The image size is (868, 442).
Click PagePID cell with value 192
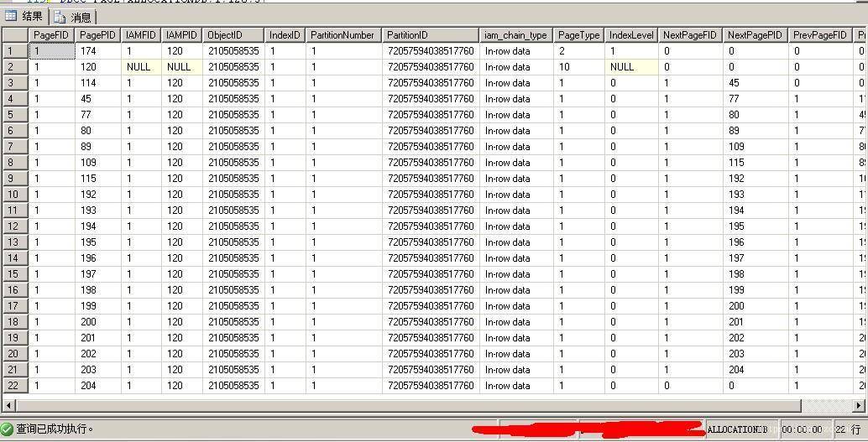(x=98, y=195)
